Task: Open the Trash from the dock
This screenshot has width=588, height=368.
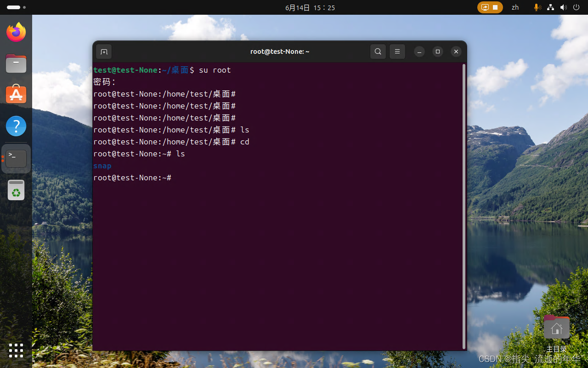Action: click(x=16, y=190)
